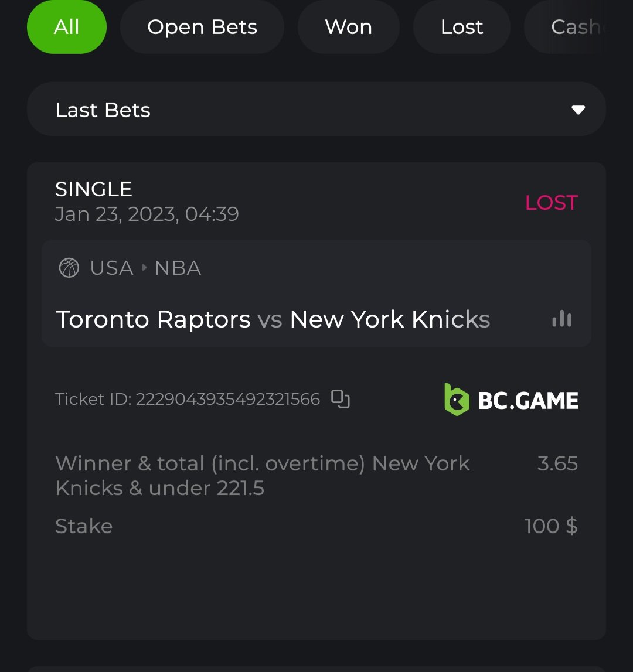The image size is (633, 672).
Task: Open the NBA league link
Action: [178, 268]
